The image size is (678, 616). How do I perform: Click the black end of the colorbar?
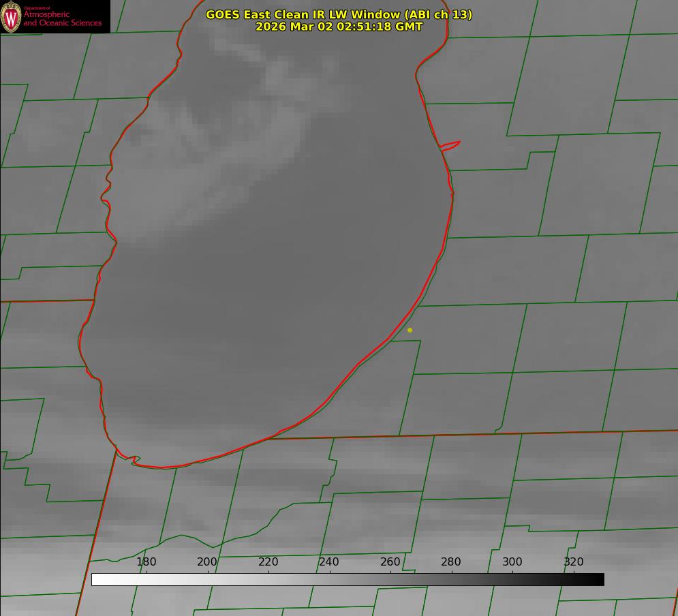598,579
